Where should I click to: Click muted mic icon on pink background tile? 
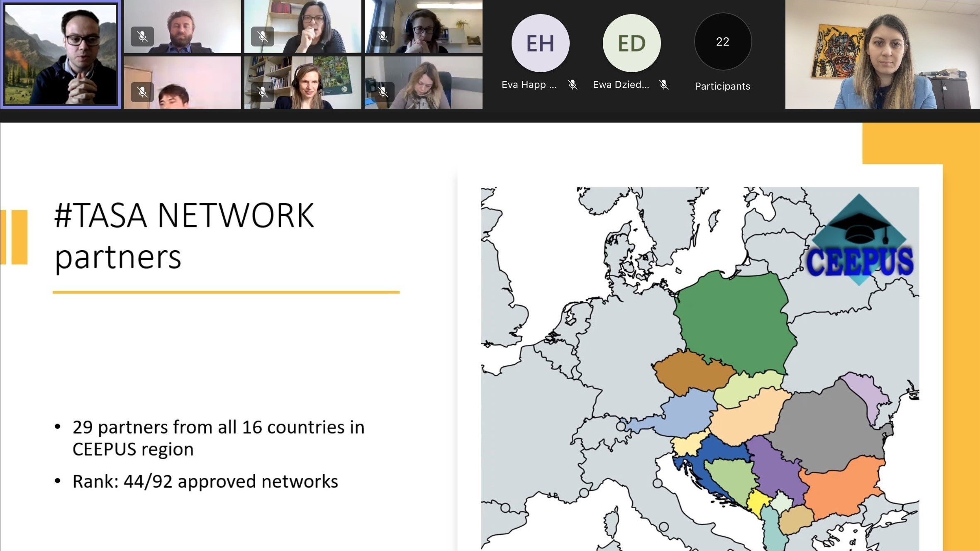142,92
